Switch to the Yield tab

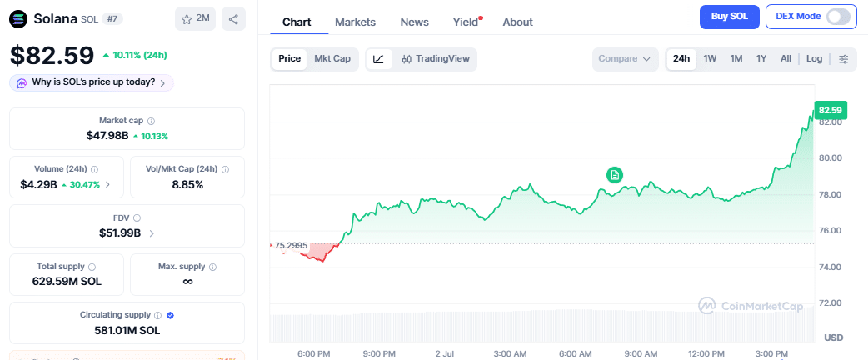click(x=466, y=22)
